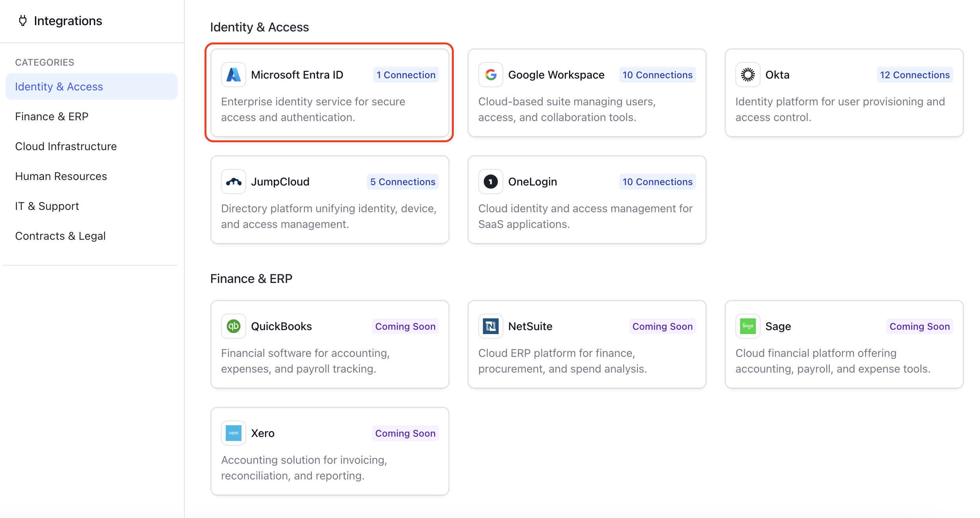
Task: Click the Okta card title
Action: click(x=777, y=75)
